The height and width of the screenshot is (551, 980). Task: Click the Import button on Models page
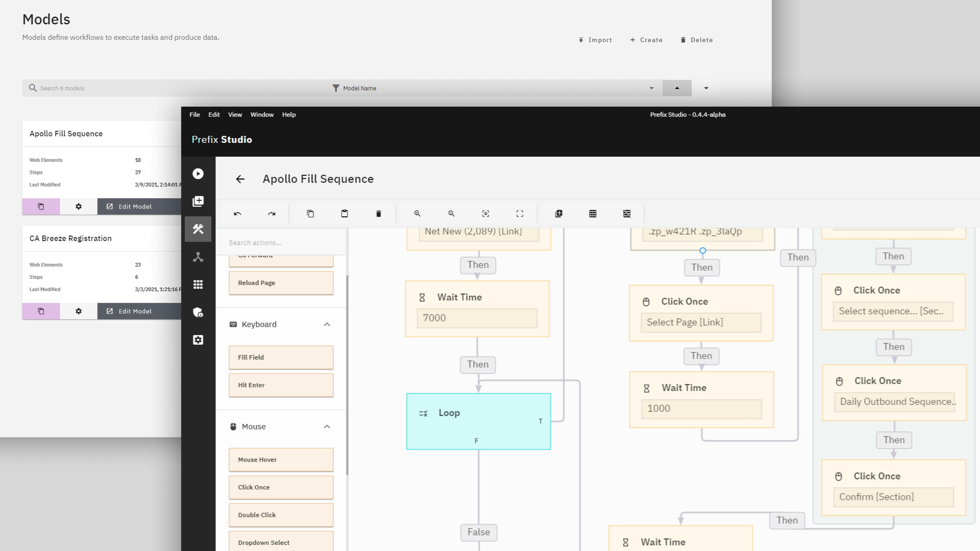click(x=595, y=40)
